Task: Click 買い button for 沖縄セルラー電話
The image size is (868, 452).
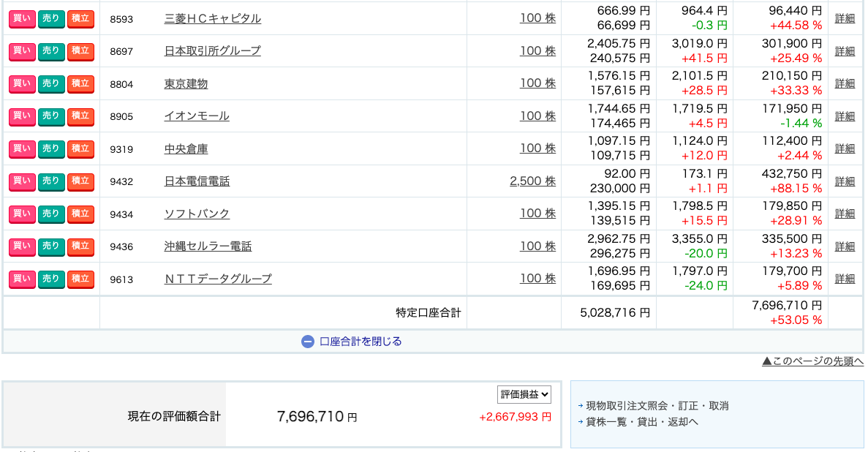Action: [x=22, y=246]
